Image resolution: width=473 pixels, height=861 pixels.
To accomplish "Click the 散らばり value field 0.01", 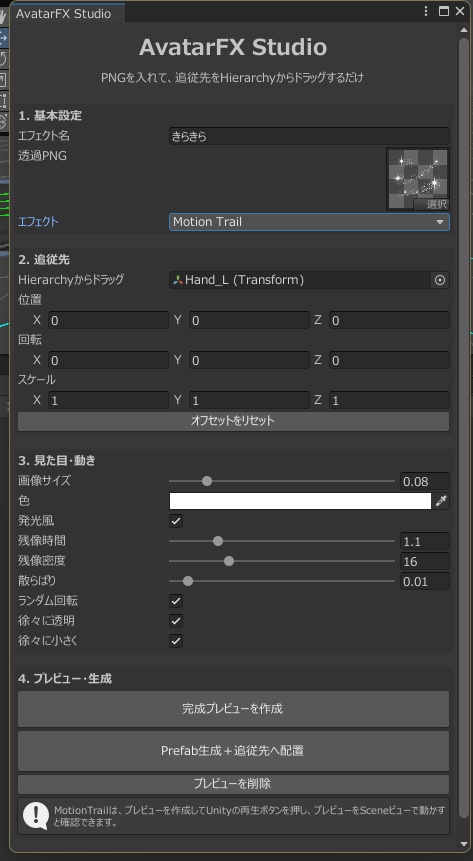I will pyautogui.click(x=425, y=581).
